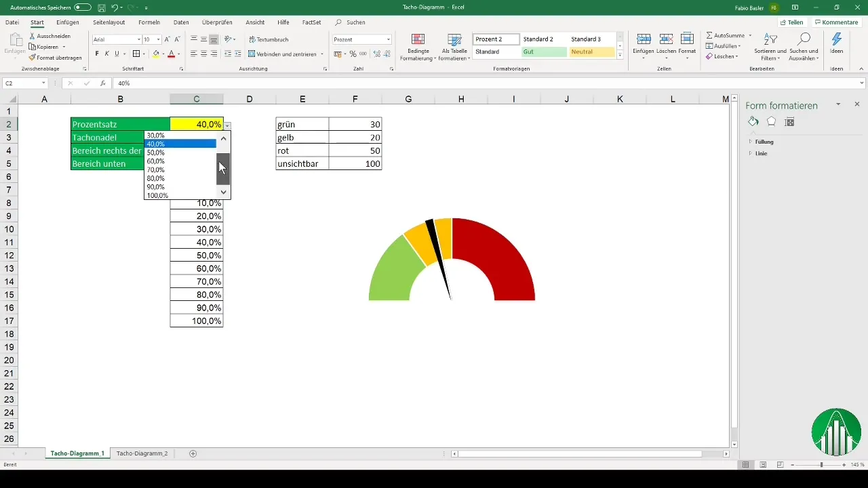This screenshot has height=488, width=868.
Task: Click the Kommentare button
Action: tap(836, 22)
